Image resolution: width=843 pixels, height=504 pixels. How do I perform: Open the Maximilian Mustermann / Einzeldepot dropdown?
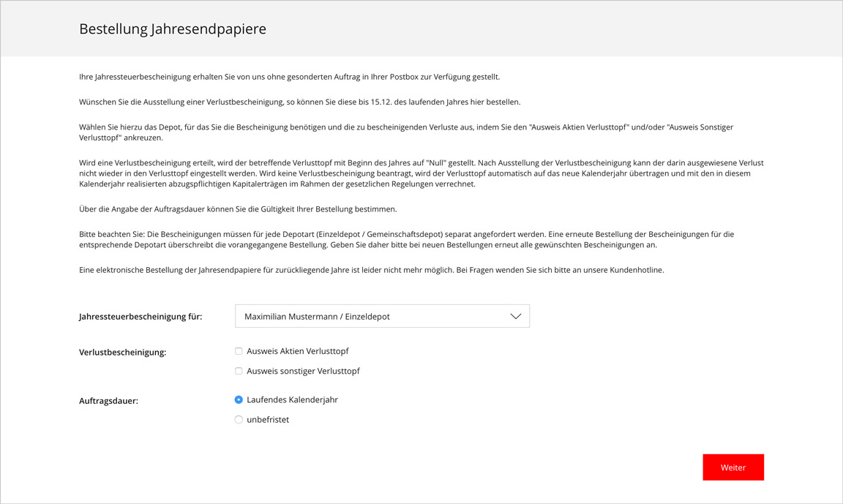coord(382,316)
